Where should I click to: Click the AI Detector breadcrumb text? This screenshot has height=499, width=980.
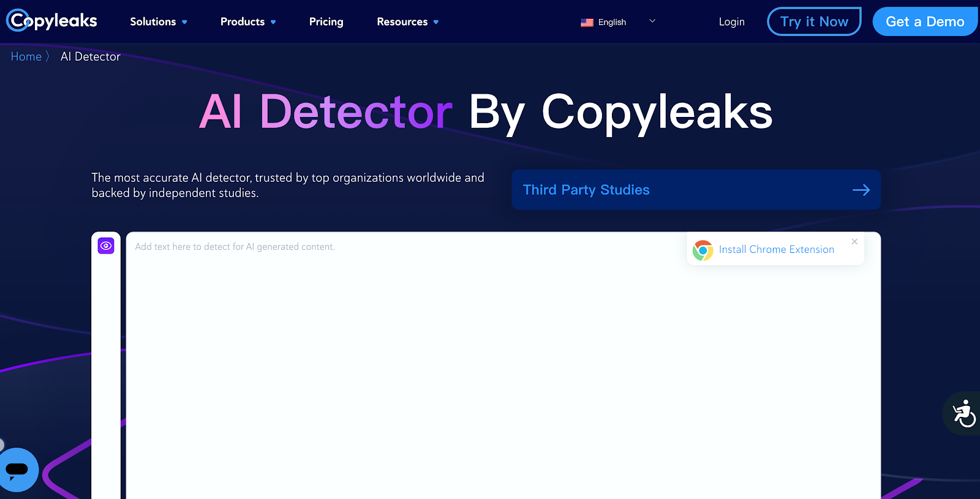click(91, 56)
